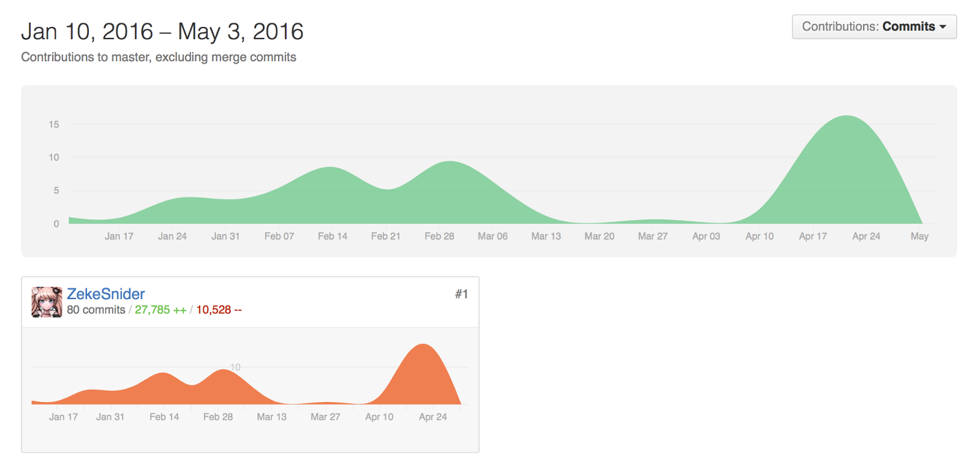Click the Jan 24 label on the green chart axis

(x=172, y=237)
